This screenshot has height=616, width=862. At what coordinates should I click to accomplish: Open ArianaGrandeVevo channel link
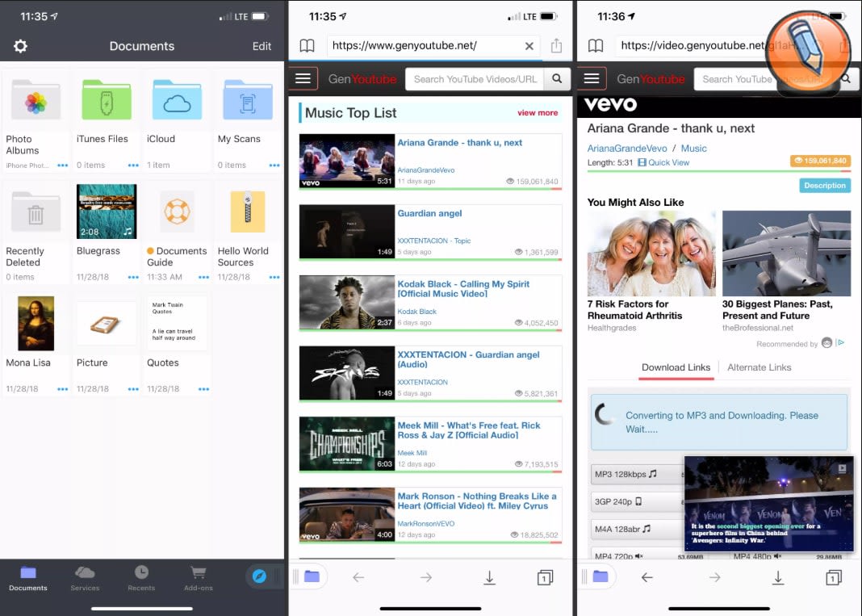pos(626,149)
